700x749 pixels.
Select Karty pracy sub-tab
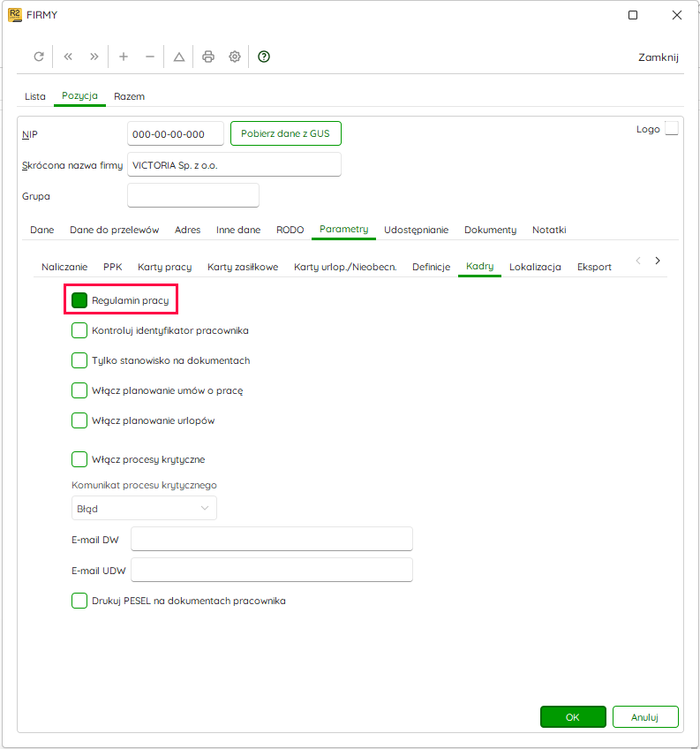pos(165,267)
